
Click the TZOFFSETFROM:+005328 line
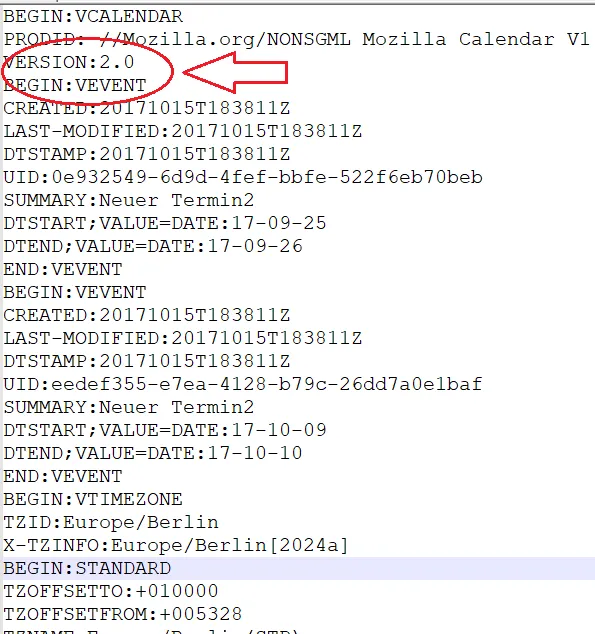click(x=123, y=615)
